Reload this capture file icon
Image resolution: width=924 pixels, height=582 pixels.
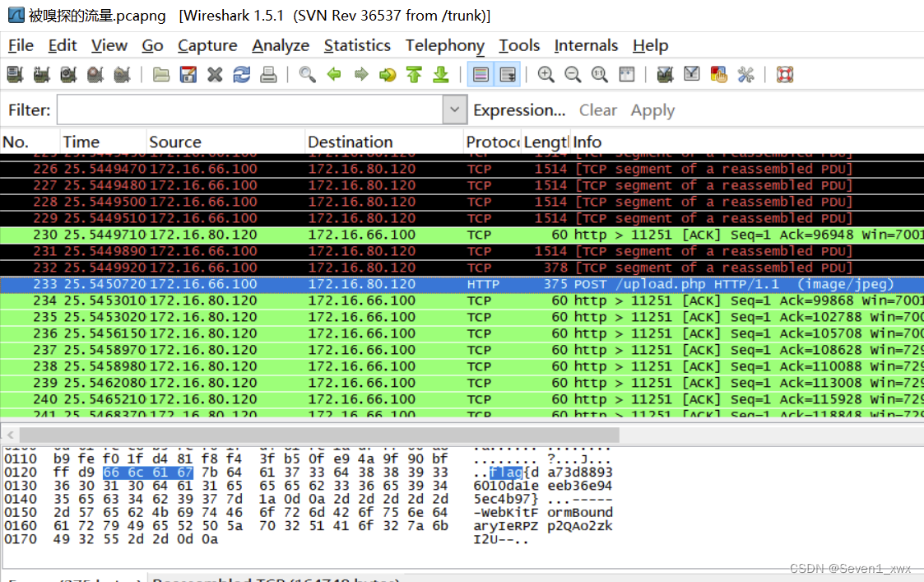coord(242,74)
